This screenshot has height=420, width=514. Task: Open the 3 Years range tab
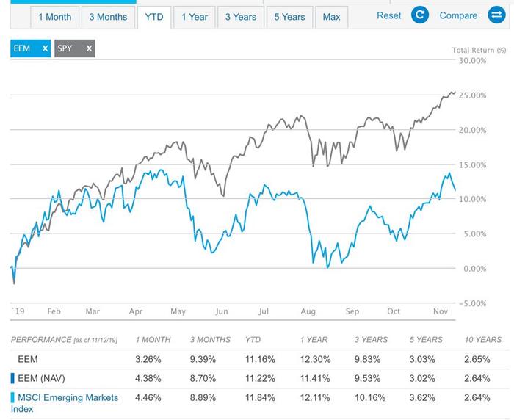241,17
